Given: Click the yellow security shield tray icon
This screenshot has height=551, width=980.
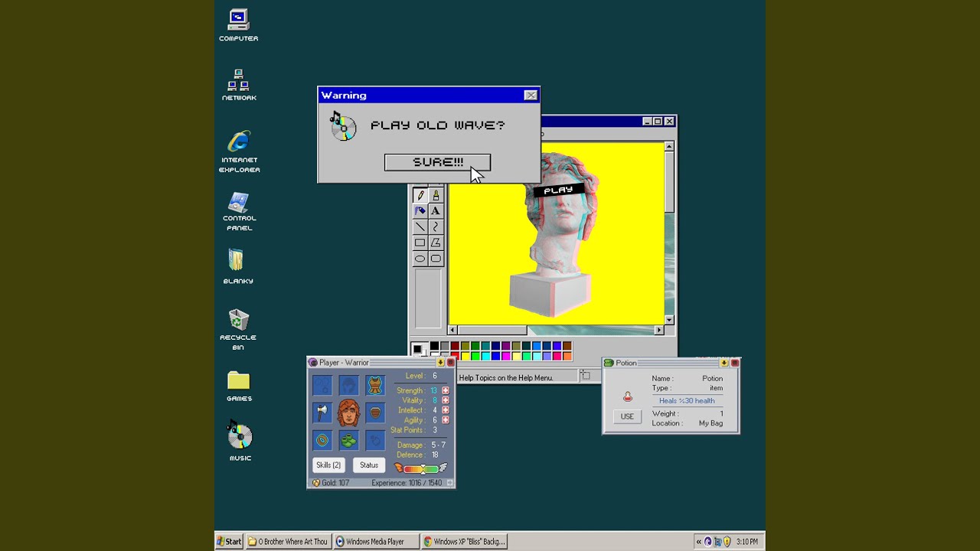Looking at the screenshot, I should (727, 542).
